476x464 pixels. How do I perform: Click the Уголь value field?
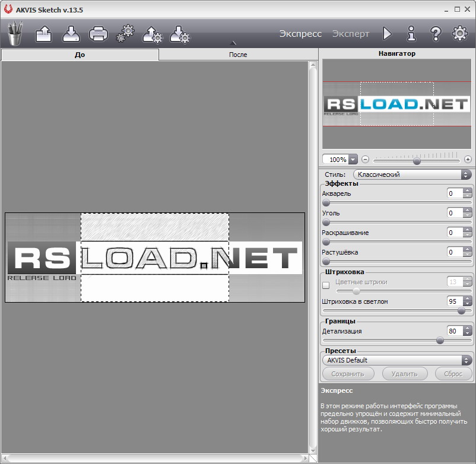tap(455, 213)
